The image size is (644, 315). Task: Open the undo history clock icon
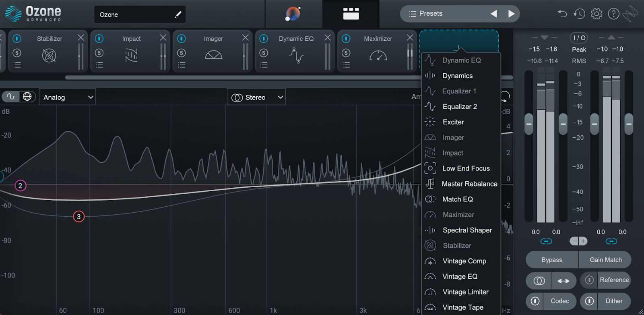point(579,14)
